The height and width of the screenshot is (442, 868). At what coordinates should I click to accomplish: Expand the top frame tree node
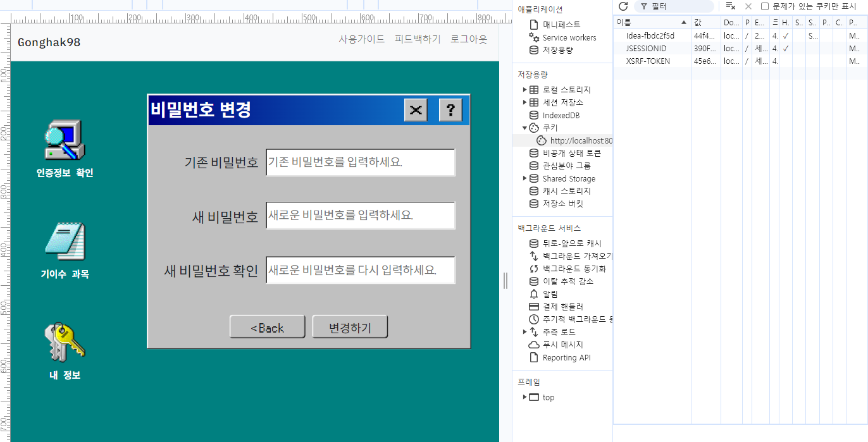click(525, 397)
